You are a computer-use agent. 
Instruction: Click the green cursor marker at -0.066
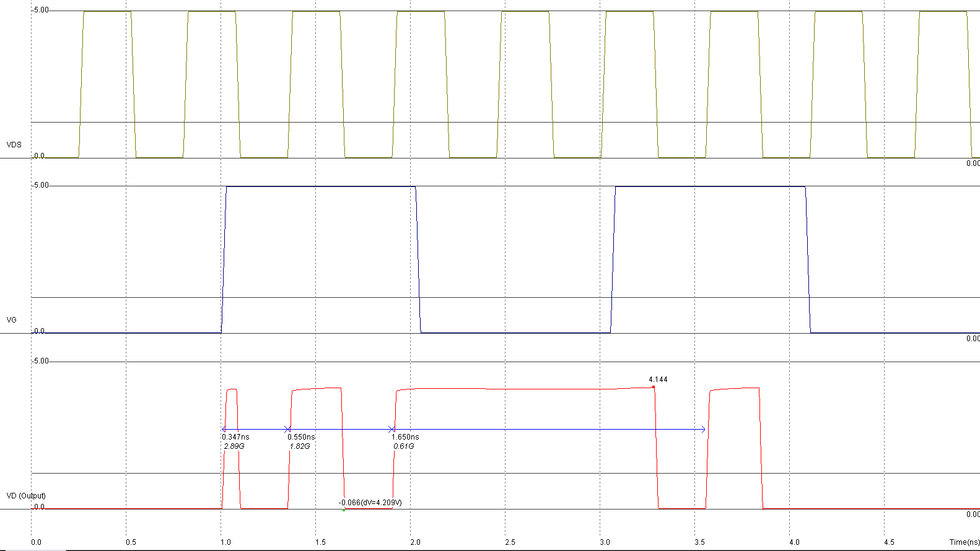click(344, 510)
